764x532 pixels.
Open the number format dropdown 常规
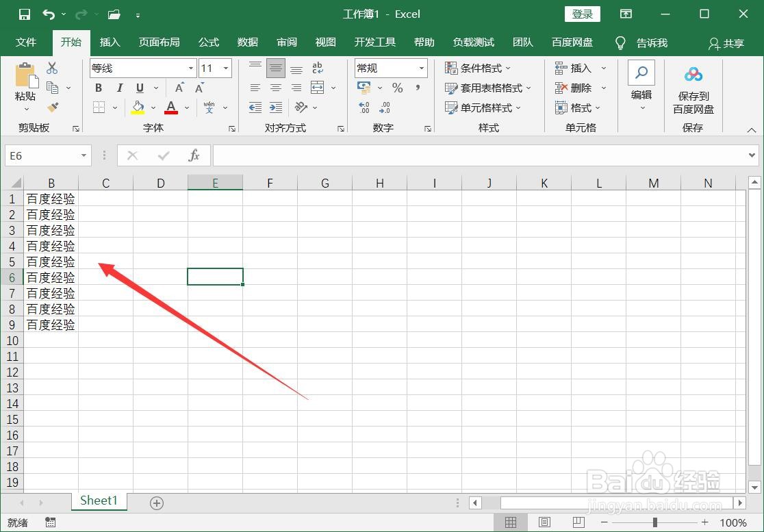(x=422, y=68)
